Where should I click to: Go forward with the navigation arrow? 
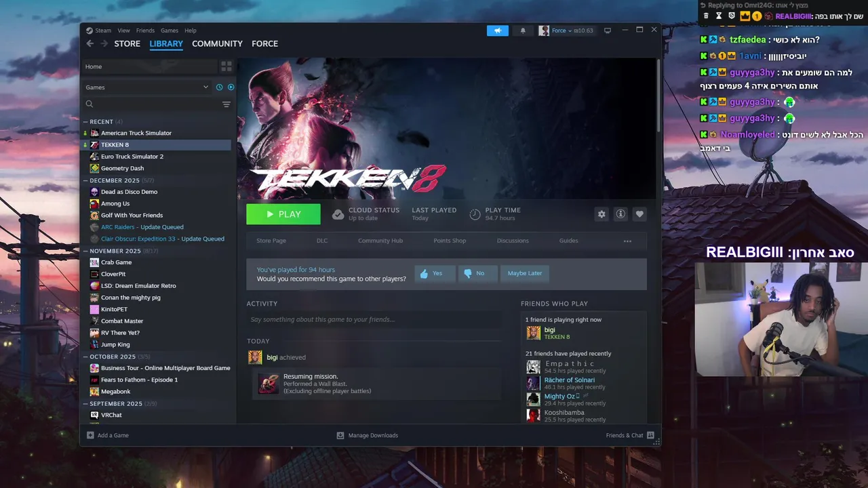104,43
